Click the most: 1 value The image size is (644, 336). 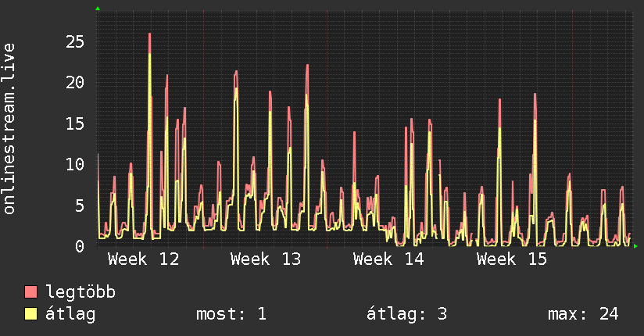(231, 314)
